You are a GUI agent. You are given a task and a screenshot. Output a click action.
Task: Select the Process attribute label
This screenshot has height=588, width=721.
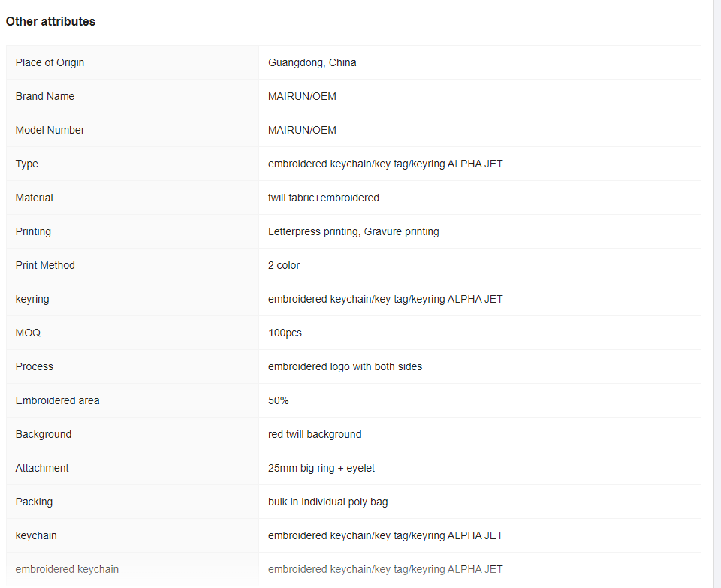(34, 367)
